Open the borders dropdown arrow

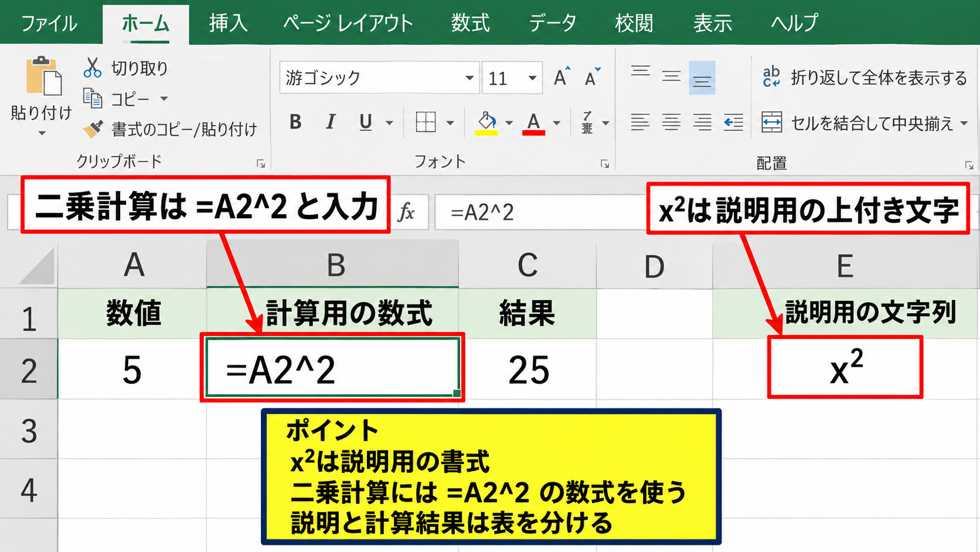point(450,123)
